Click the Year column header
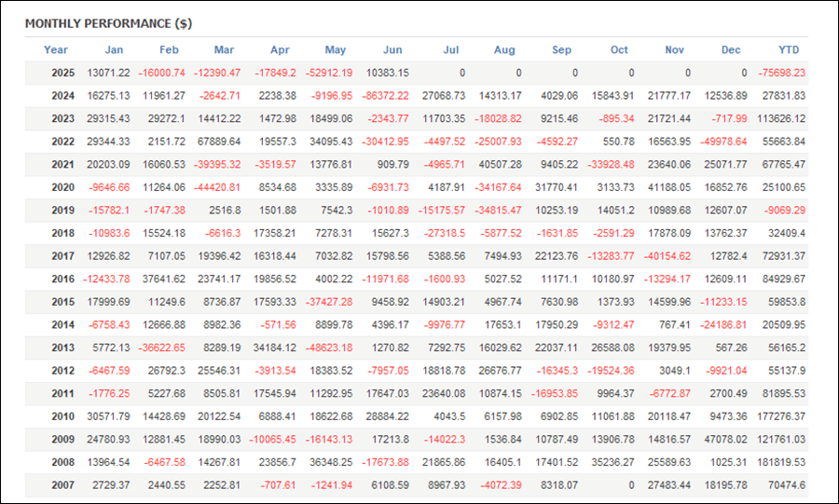839x504 pixels. [x=56, y=49]
